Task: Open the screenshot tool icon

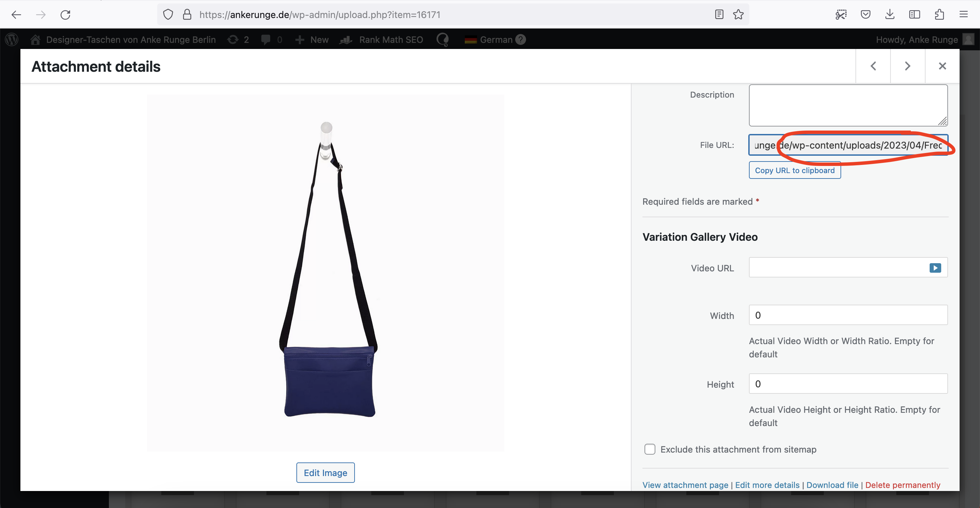Action: [841, 14]
